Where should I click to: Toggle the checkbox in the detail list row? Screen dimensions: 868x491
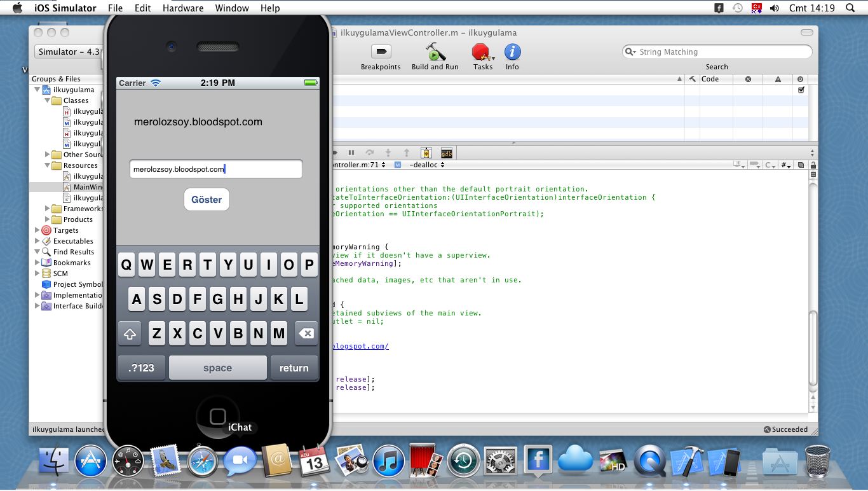pyautogui.click(x=801, y=90)
